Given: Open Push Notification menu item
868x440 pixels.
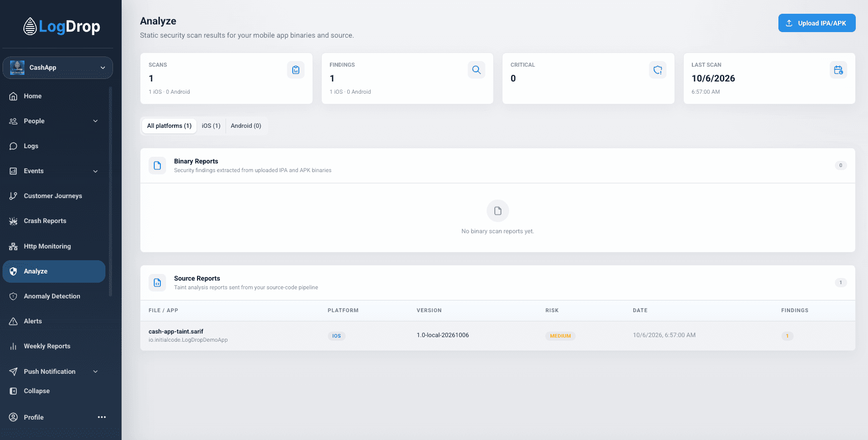Looking at the screenshot, I should coord(53,372).
